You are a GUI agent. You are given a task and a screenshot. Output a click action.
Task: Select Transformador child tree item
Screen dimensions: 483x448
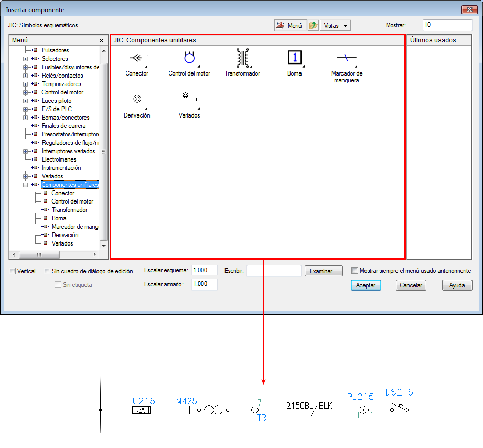[x=70, y=210]
